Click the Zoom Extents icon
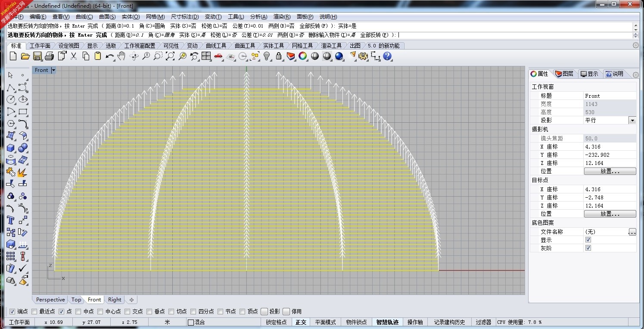The width and height of the screenshot is (644, 329). 170,56
